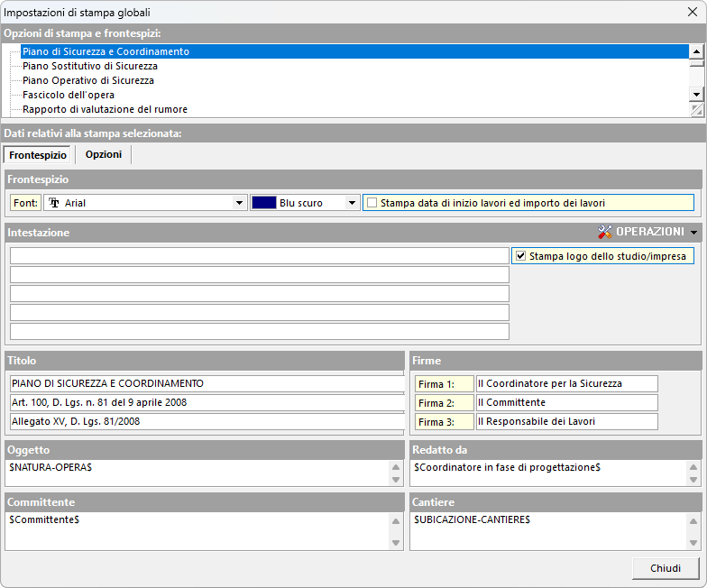Click the resize grip below the list scrollbar
This screenshot has width=707, height=588.
(695, 109)
